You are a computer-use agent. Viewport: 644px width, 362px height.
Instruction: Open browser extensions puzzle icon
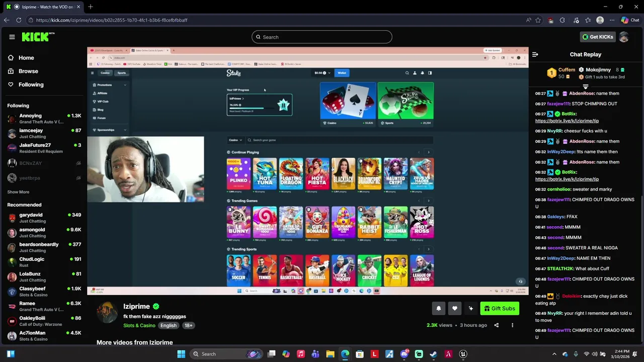pyautogui.click(x=562, y=20)
